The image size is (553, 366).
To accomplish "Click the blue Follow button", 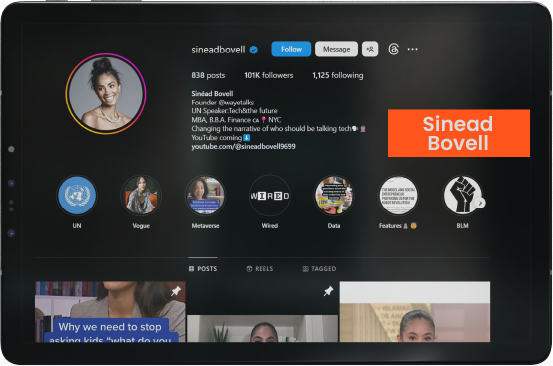I will pos(291,49).
